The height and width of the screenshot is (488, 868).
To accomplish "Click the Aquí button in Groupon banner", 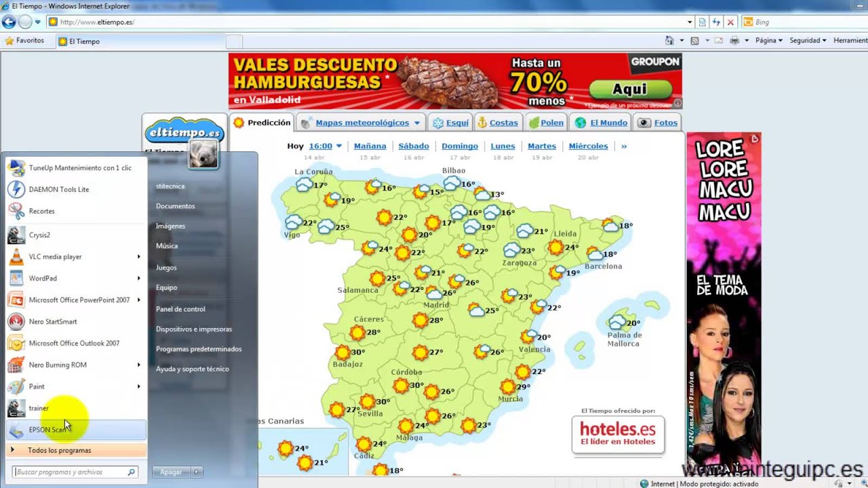I will [x=630, y=89].
